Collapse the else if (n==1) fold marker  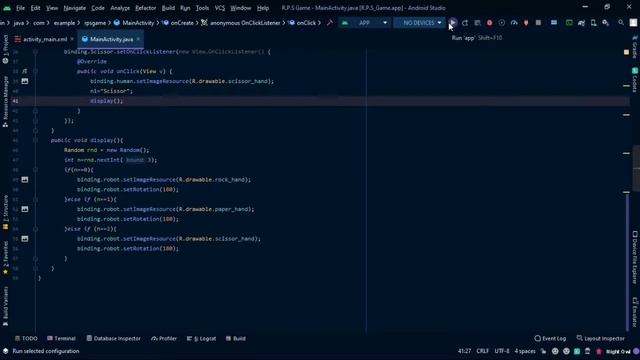[36, 199]
